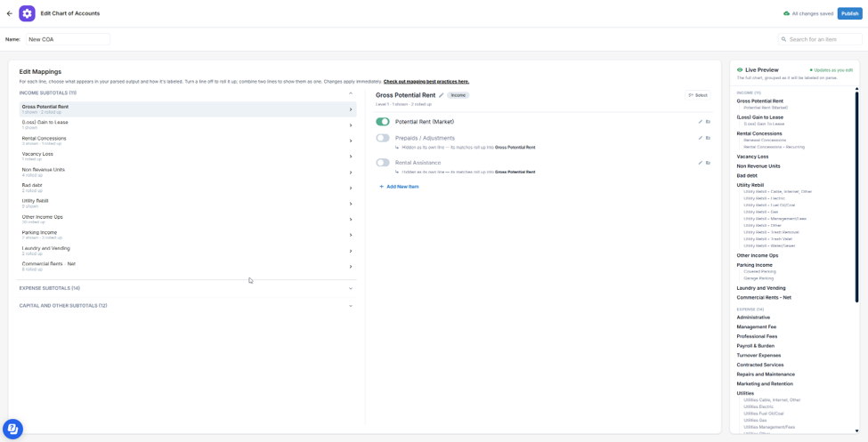Click Repairs and Maintenance in Live Preview
Image resolution: width=868 pixels, height=442 pixels.
pyautogui.click(x=765, y=374)
